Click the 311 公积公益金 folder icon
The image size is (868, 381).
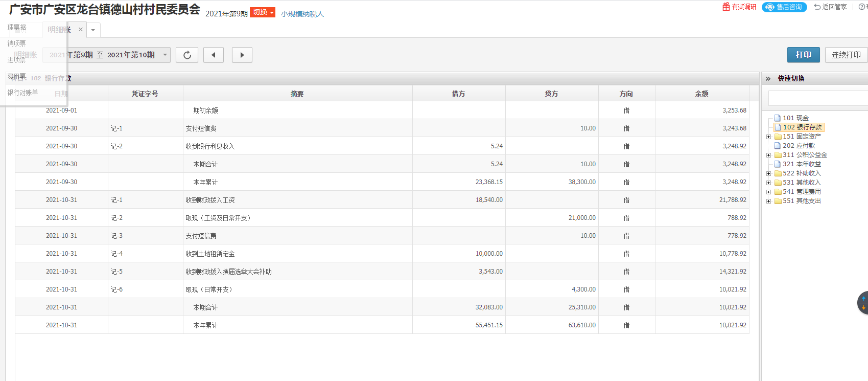pos(778,155)
